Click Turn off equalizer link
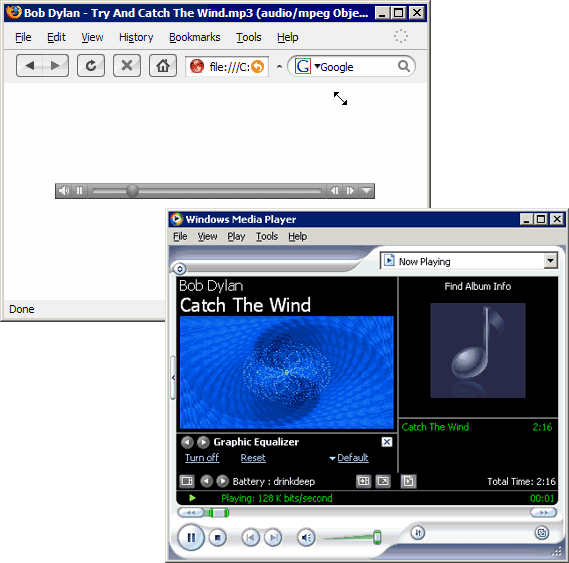The height and width of the screenshot is (563, 569). coord(202,458)
